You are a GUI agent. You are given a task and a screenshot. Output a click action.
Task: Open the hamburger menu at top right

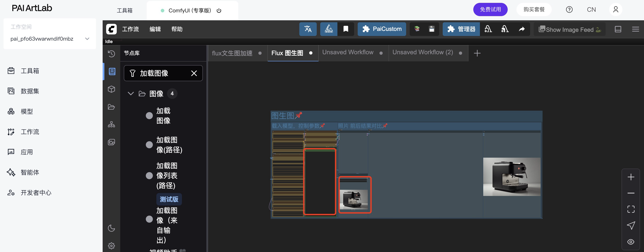point(635,29)
